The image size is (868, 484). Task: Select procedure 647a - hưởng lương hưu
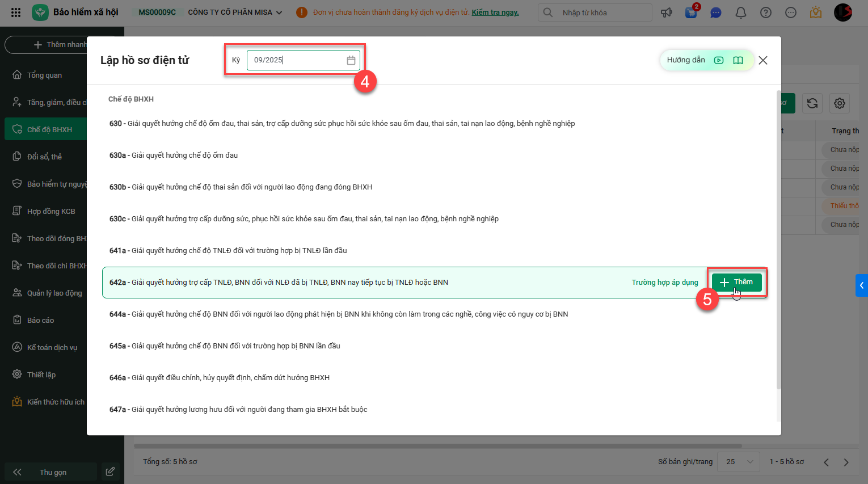click(x=433, y=410)
